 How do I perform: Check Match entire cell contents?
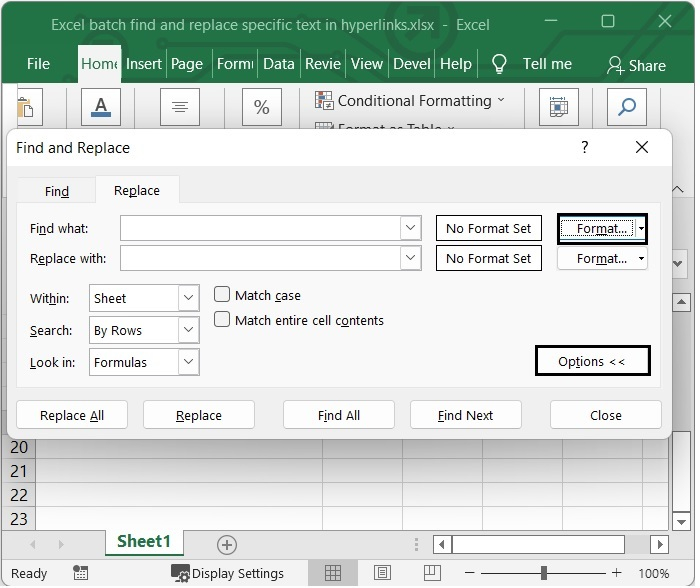pyautogui.click(x=222, y=320)
